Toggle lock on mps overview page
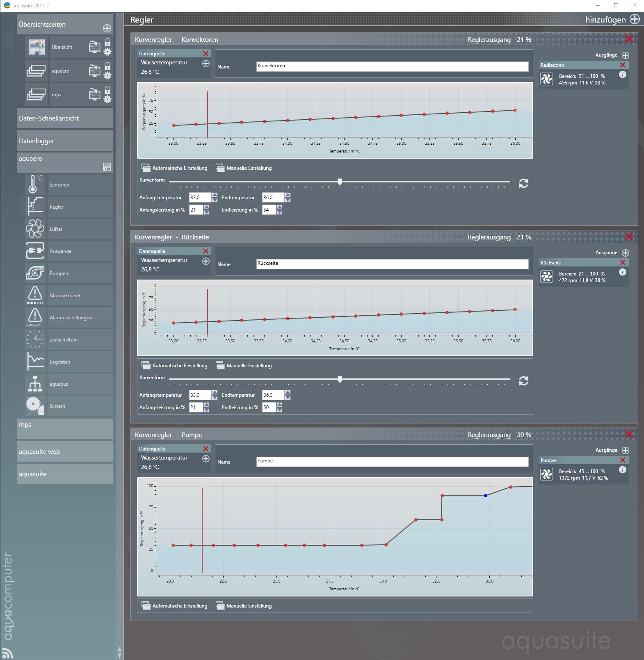 107,90
